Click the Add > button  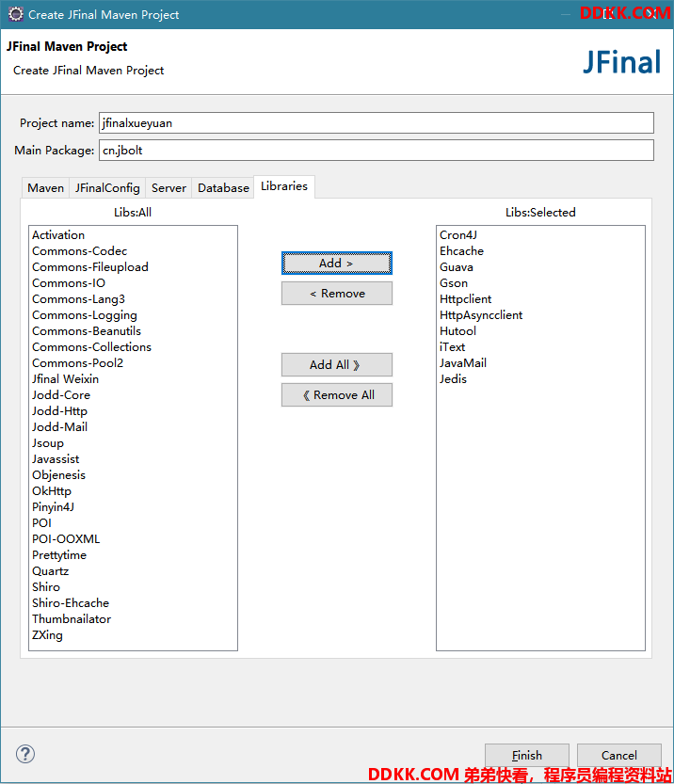tap(336, 263)
